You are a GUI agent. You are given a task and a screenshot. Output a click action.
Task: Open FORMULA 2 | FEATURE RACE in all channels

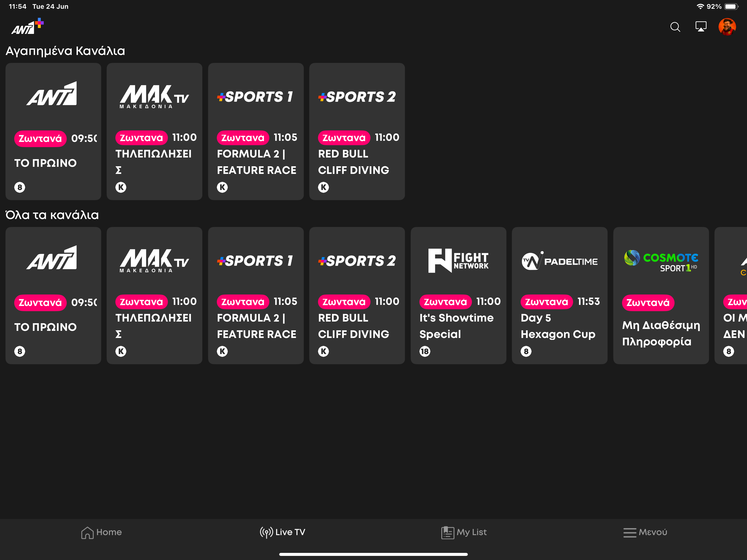(x=257, y=326)
